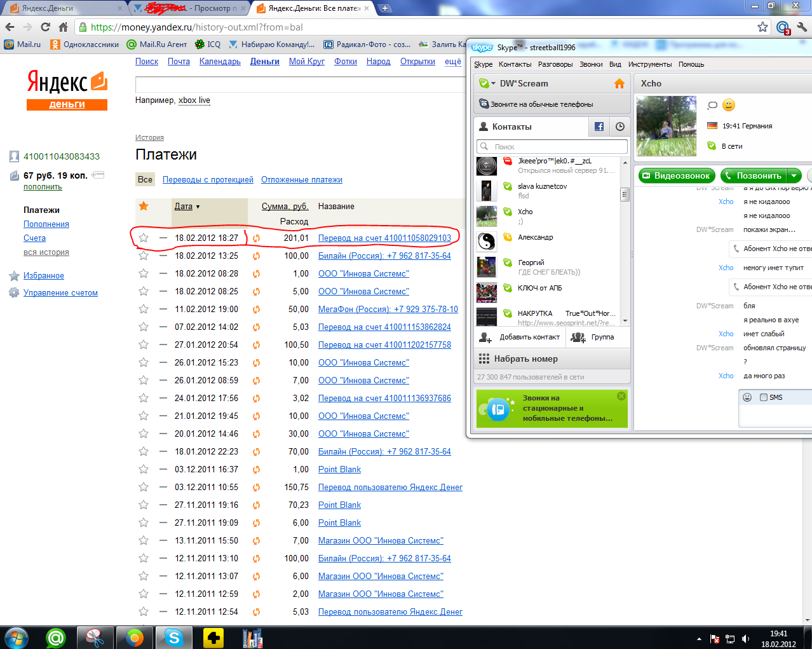Expand the Позвонить call options dropdown arrow
Screen dimensions: 812x649
[x=794, y=176]
